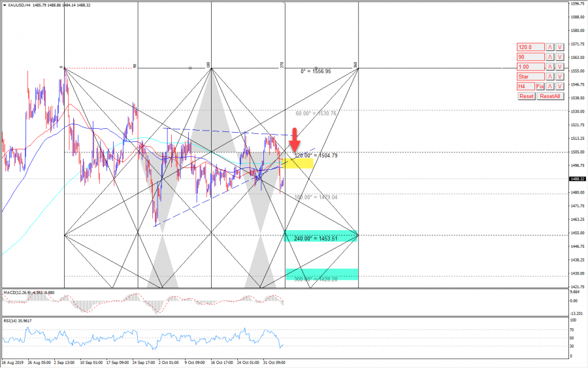The width and height of the screenshot is (588, 368).
Task: Lower the H4 timeframe with down arrow
Action: [x=559, y=86]
